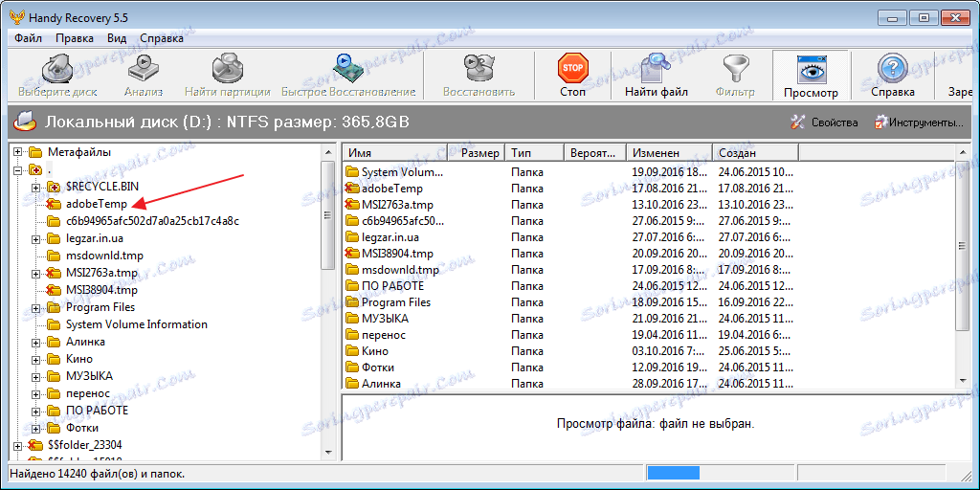
Task: Expand the Алинка tree node
Action: (35, 342)
